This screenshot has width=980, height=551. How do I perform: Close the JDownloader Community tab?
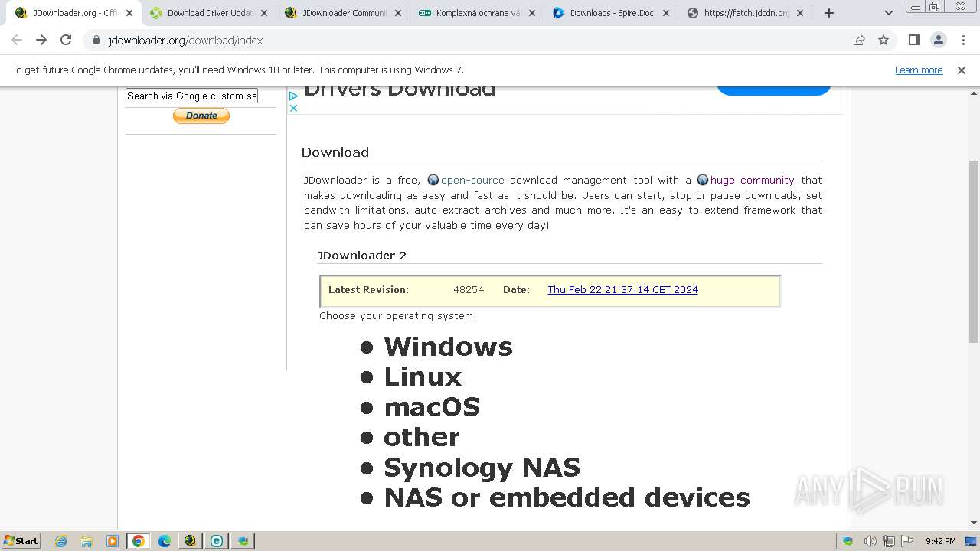coord(397,13)
